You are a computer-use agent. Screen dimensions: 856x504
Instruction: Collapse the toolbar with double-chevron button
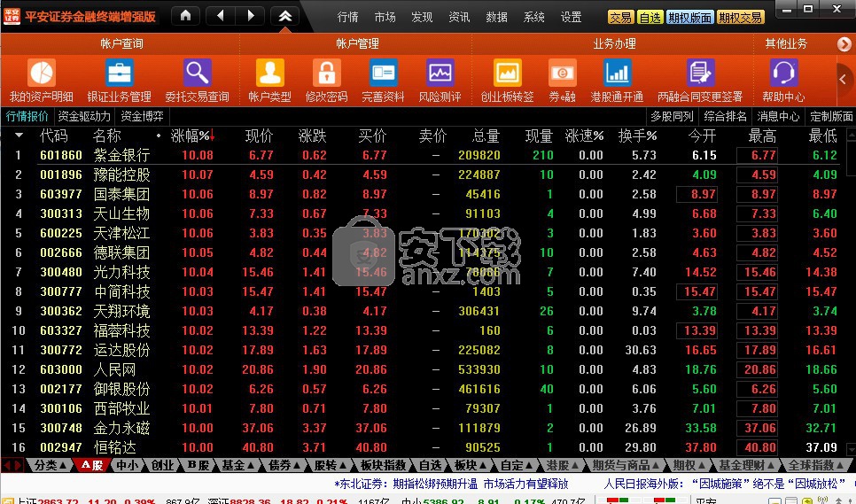click(285, 16)
